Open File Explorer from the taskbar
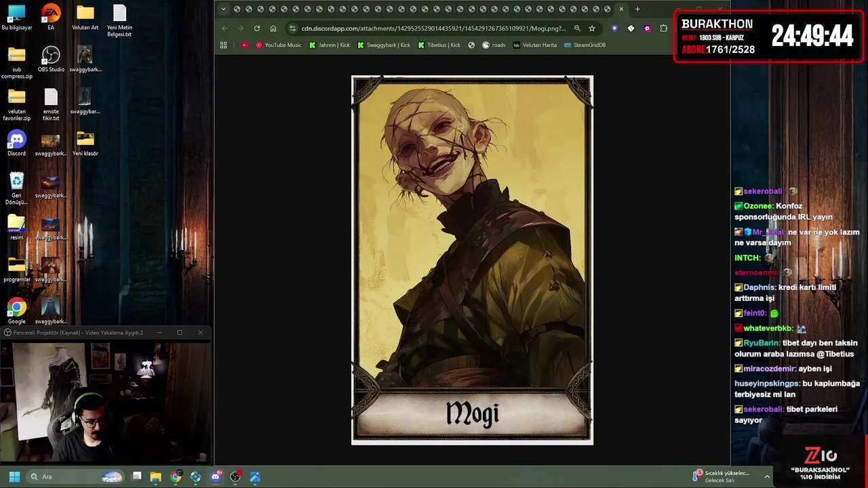This screenshot has height=488, width=868. tap(155, 476)
